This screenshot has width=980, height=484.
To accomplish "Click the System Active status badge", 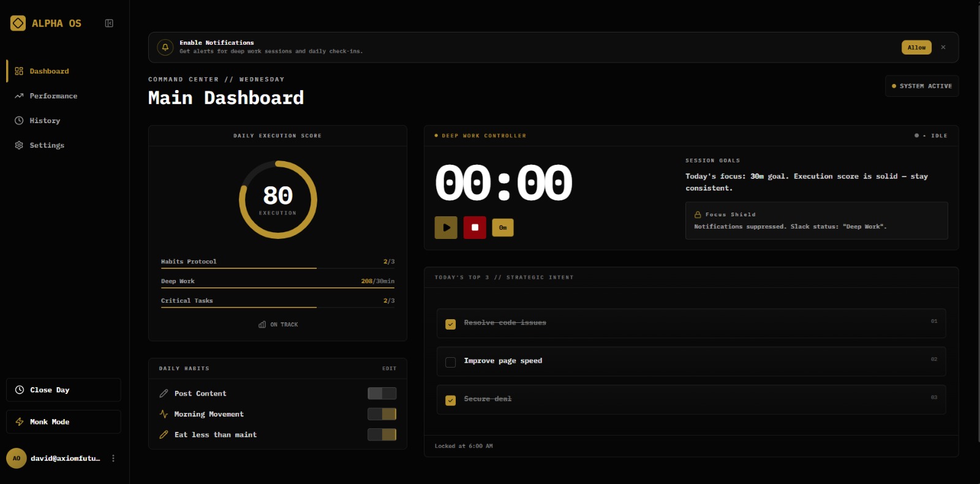I will click(922, 86).
